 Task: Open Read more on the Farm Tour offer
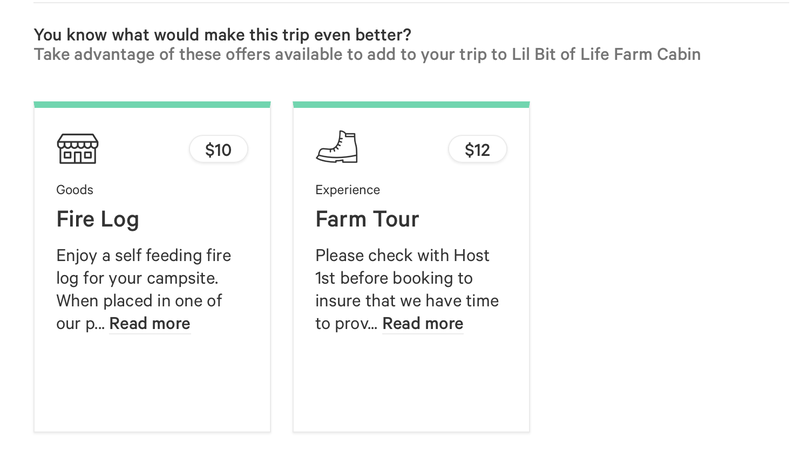pos(423,323)
